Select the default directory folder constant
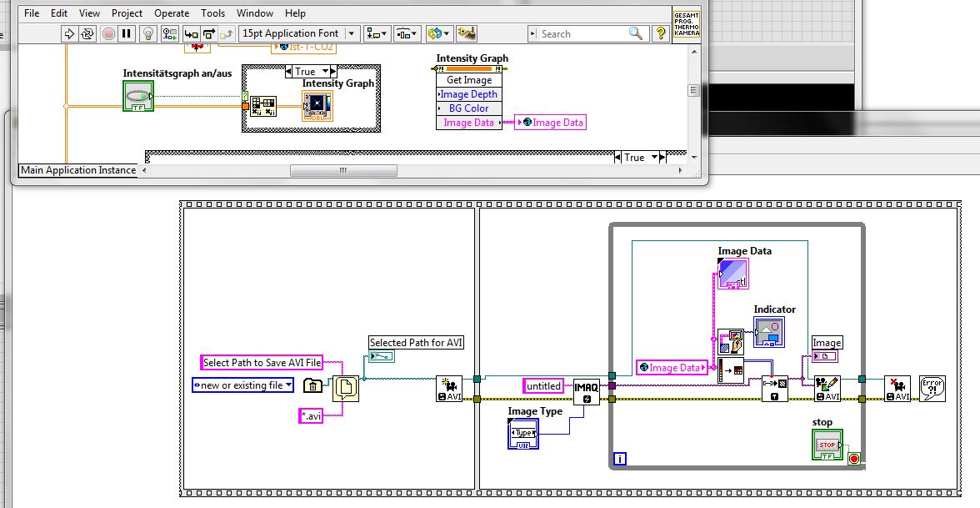The image size is (980, 508). [x=312, y=385]
